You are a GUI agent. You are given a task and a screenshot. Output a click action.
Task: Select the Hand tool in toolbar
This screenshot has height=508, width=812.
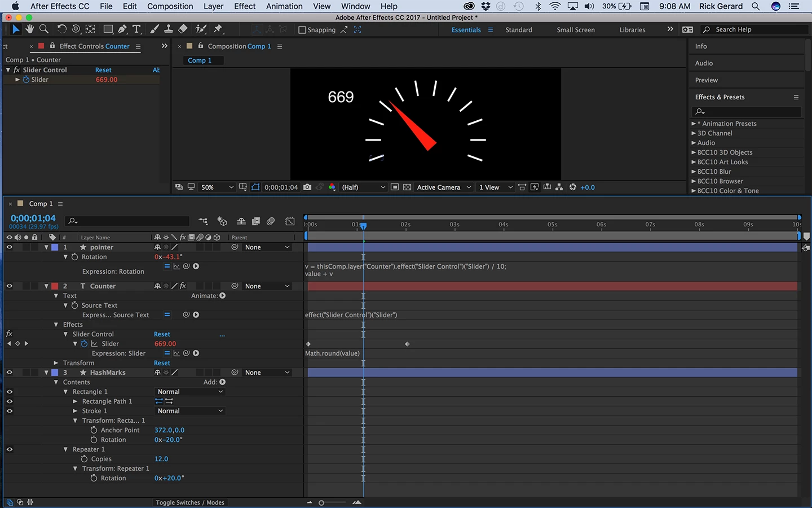coord(29,29)
